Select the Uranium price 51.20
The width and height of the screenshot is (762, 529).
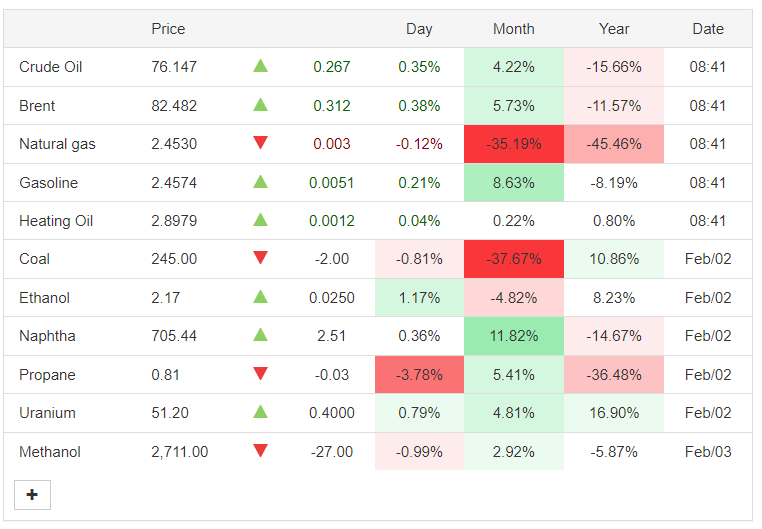tap(170, 413)
